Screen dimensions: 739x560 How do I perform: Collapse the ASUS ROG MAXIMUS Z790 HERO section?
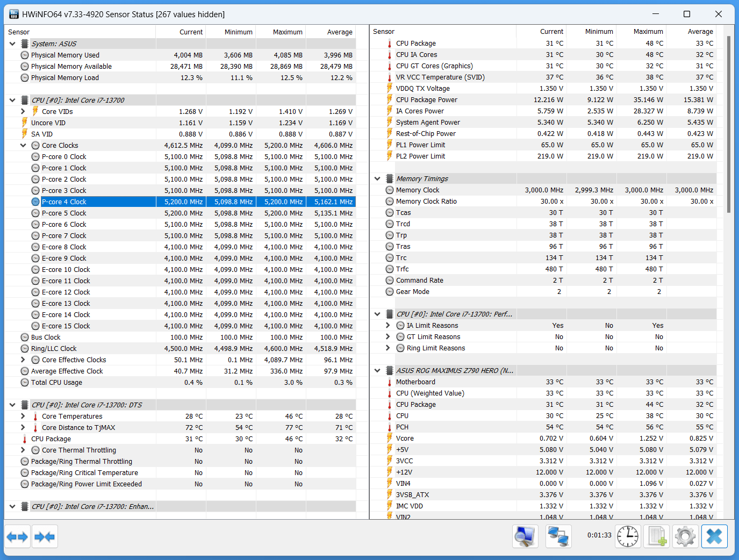pyautogui.click(x=377, y=370)
